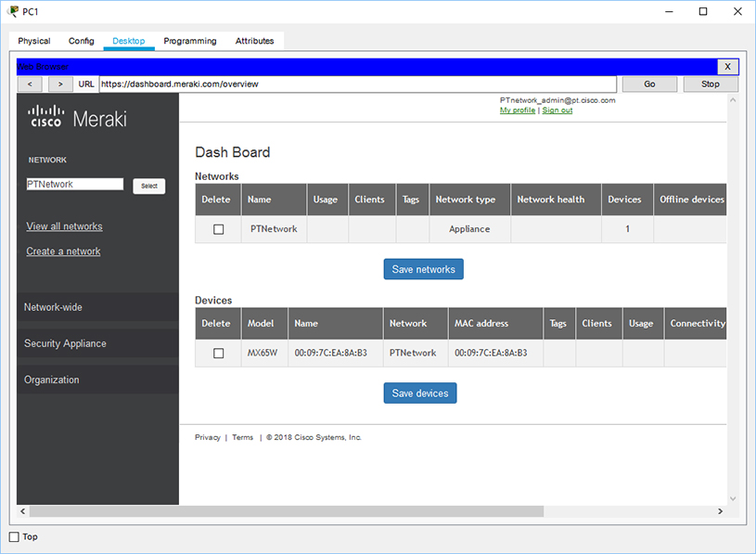Click the horizontal scrollbar left arrow
Screen dimensions: 756x554
[22, 511]
